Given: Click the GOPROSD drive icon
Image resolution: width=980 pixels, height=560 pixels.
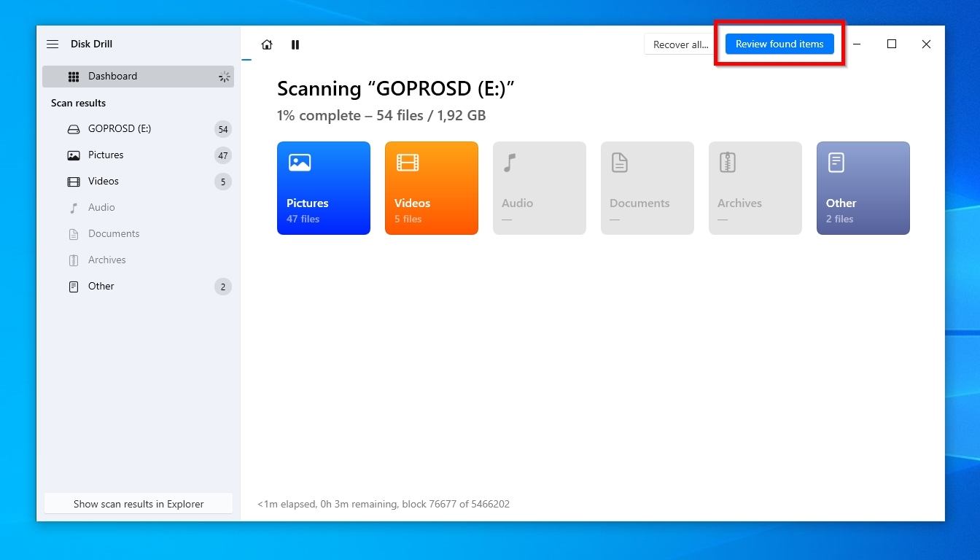Looking at the screenshot, I should click(x=74, y=129).
